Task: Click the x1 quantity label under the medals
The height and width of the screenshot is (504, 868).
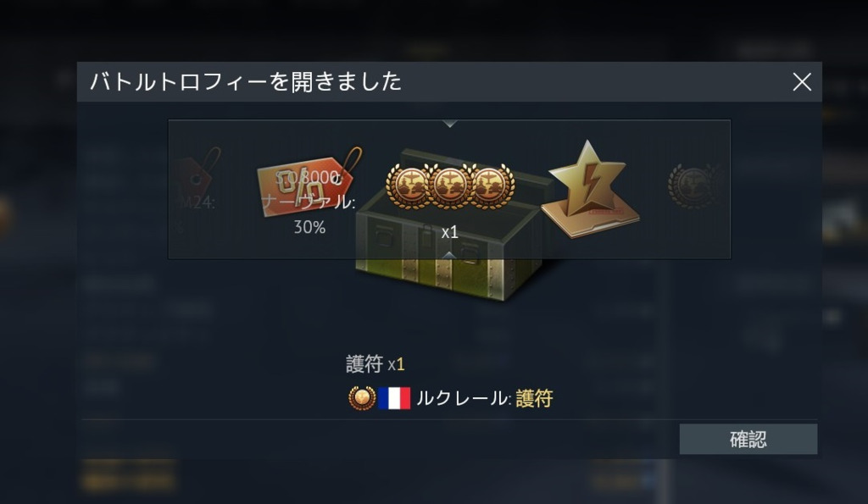Action: 449,232
